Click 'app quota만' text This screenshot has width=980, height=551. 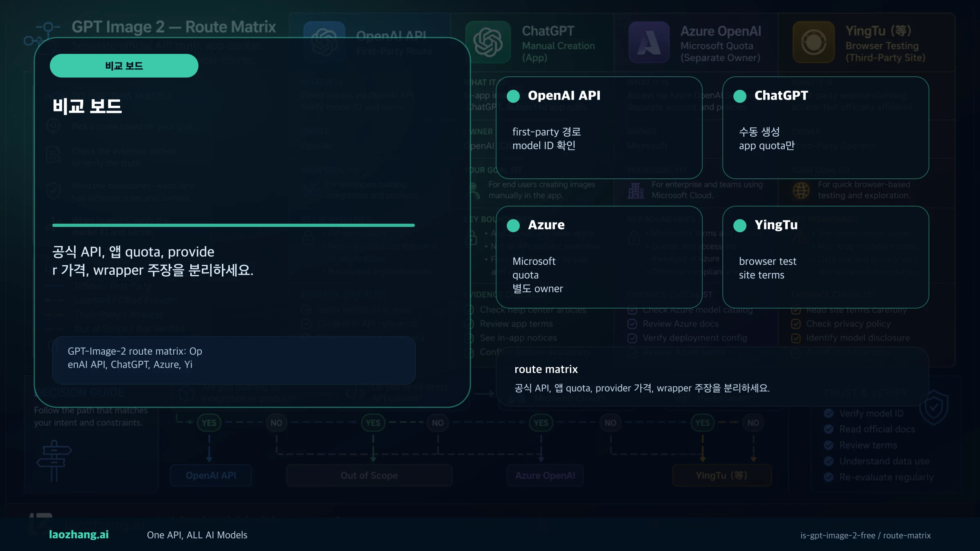pyautogui.click(x=766, y=146)
